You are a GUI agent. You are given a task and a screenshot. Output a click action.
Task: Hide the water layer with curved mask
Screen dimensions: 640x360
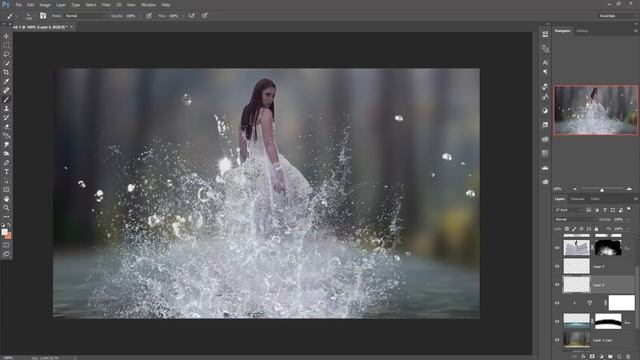click(x=557, y=322)
